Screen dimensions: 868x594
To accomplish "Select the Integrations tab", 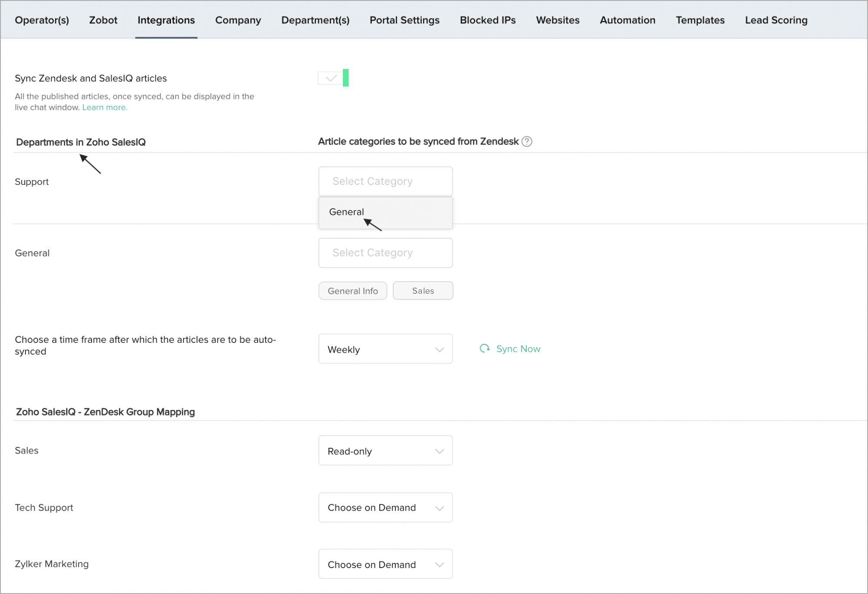I will pyautogui.click(x=166, y=20).
